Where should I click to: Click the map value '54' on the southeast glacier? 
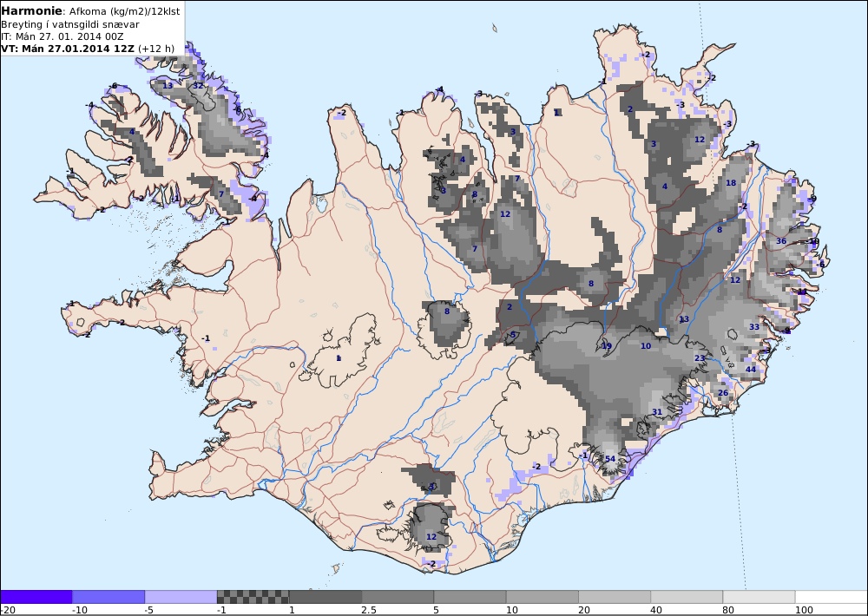pos(610,459)
